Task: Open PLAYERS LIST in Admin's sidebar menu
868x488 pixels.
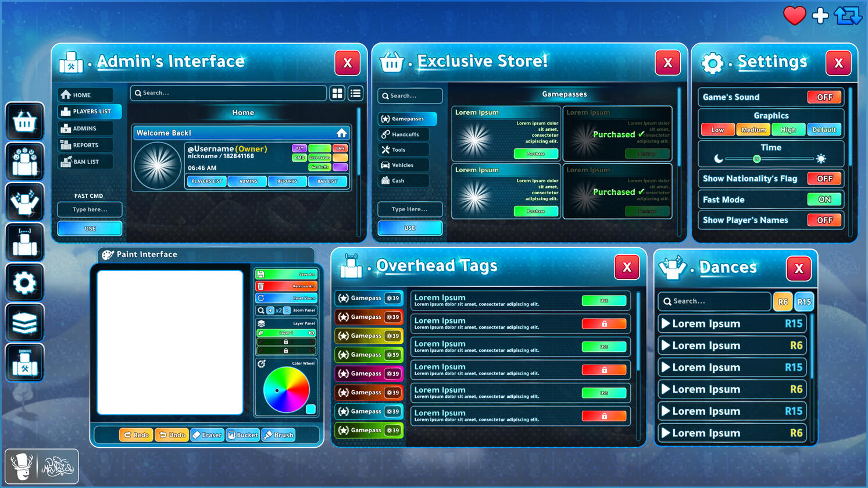Action: pyautogui.click(x=90, y=112)
